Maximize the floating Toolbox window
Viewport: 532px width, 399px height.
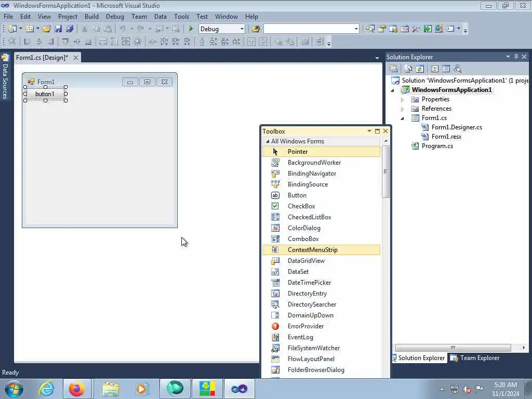(377, 131)
